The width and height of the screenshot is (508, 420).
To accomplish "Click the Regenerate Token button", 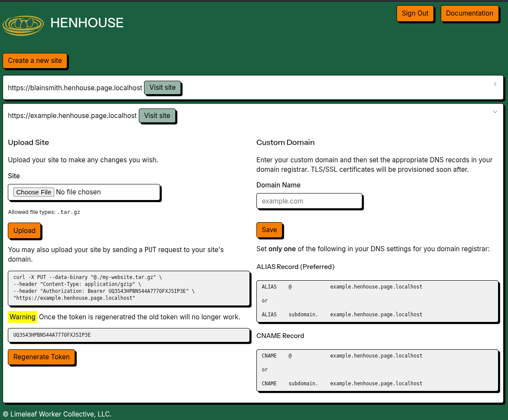I will [41, 357].
